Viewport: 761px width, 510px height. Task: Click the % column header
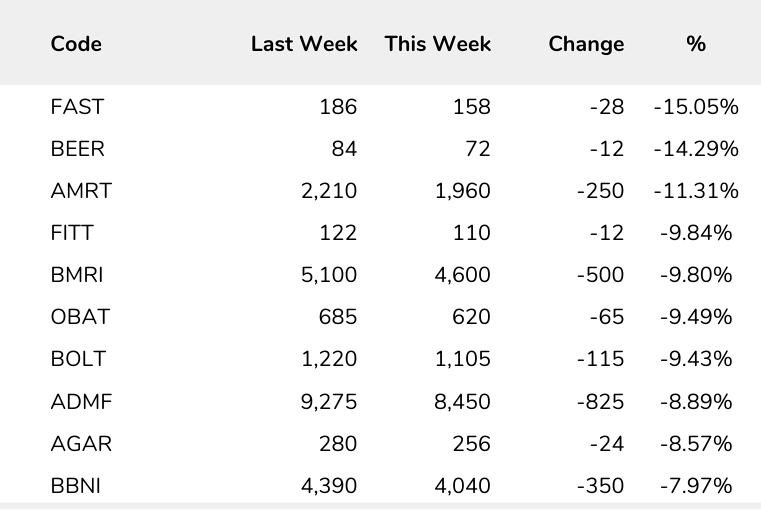[x=696, y=44]
